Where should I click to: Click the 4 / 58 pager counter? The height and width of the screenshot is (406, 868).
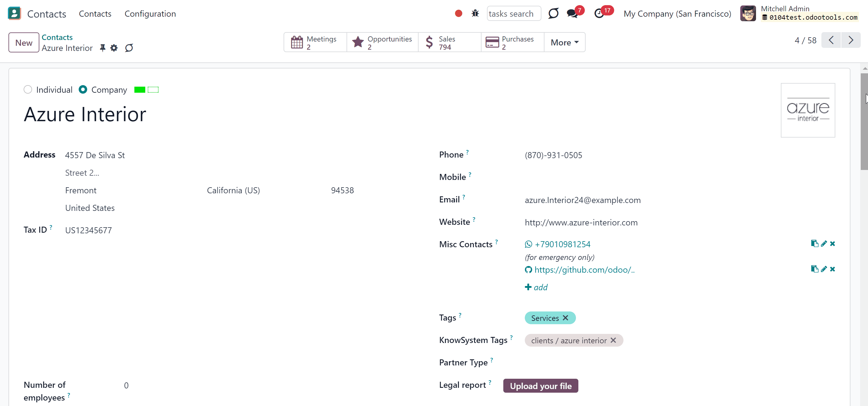(805, 41)
